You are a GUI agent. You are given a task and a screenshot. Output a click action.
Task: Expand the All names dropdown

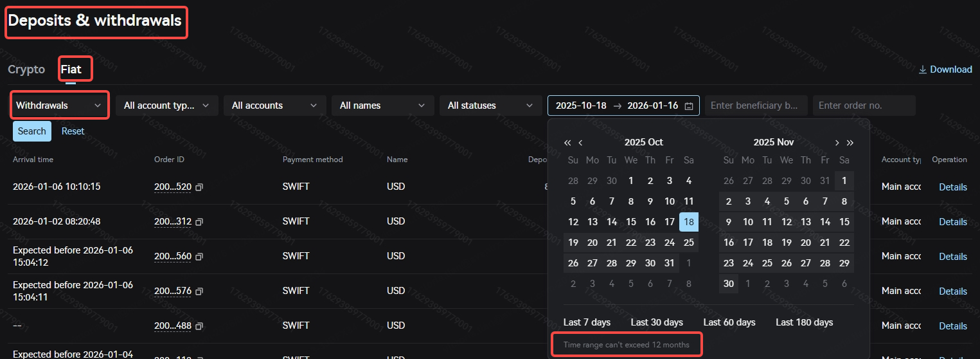382,106
